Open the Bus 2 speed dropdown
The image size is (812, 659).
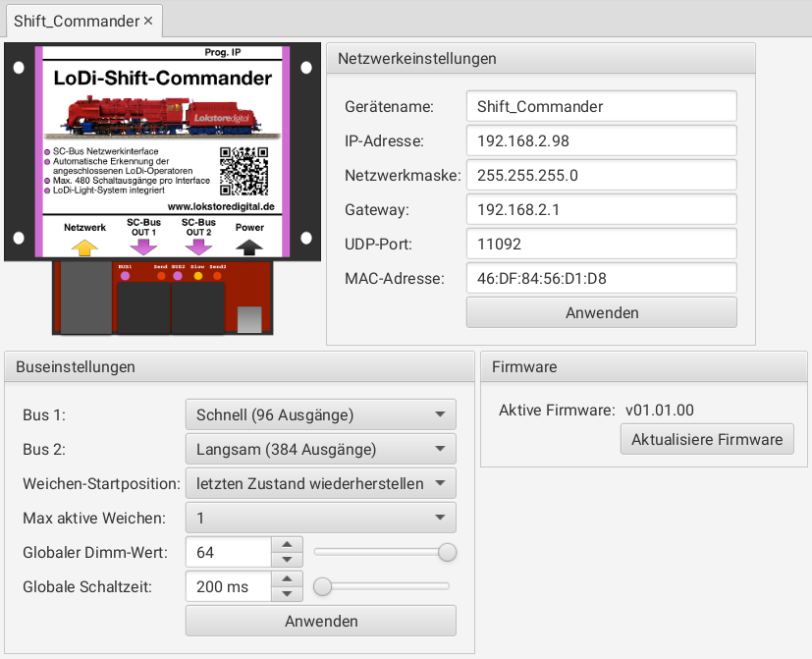click(320, 449)
